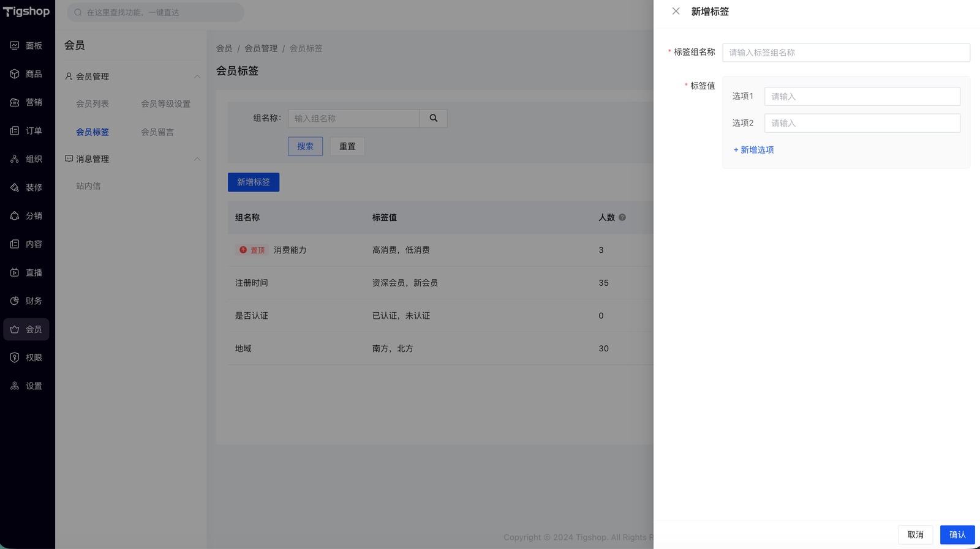This screenshot has height=549, width=980.
Task: Collapse the 消息管理 menu section
Action: (197, 159)
